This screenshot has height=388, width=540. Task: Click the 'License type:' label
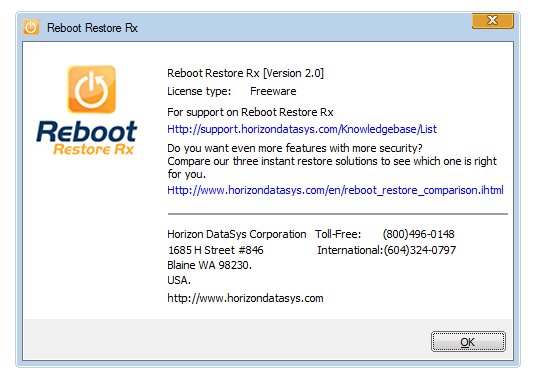(199, 92)
